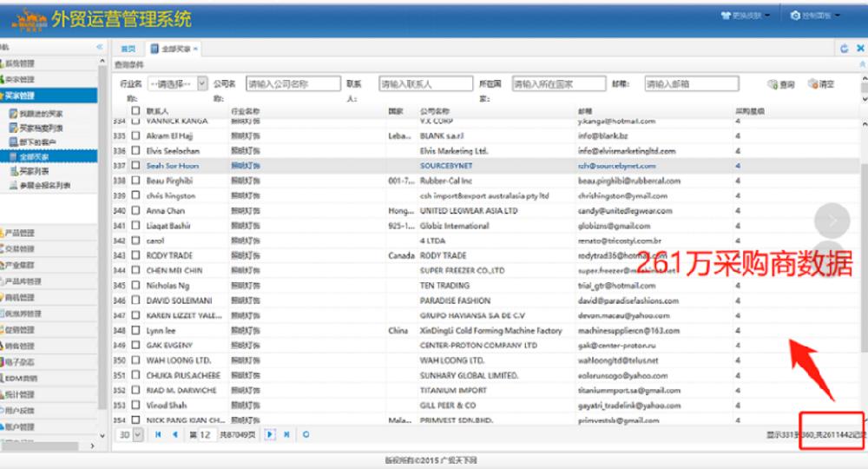The image size is (868, 469).
Task: Go to the previous page of results
Action: (x=175, y=434)
